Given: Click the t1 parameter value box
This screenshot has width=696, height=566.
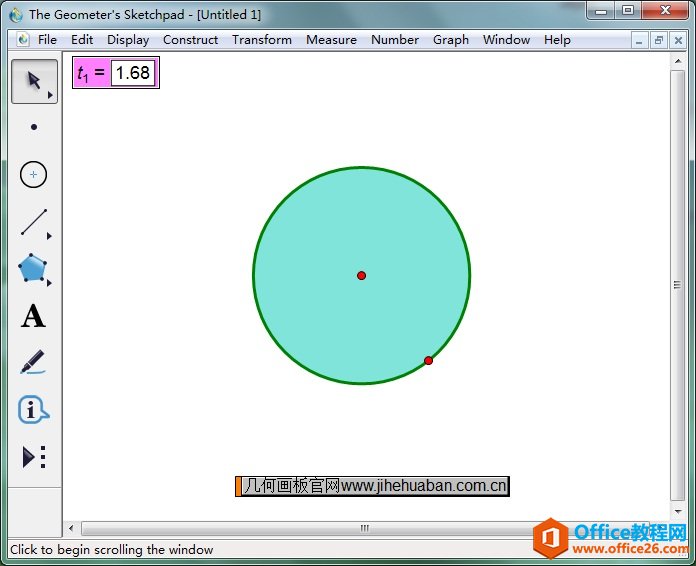Looking at the screenshot, I should pos(133,73).
